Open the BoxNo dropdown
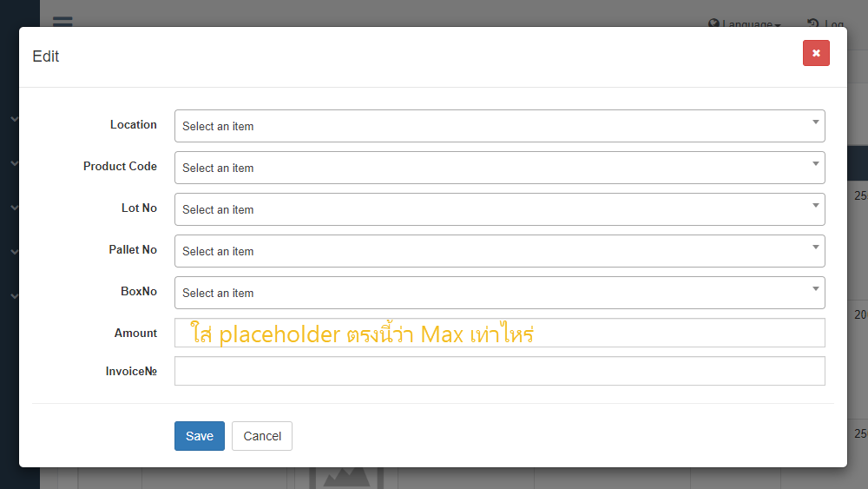This screenshot has width=868, height=489. (499, 293)
